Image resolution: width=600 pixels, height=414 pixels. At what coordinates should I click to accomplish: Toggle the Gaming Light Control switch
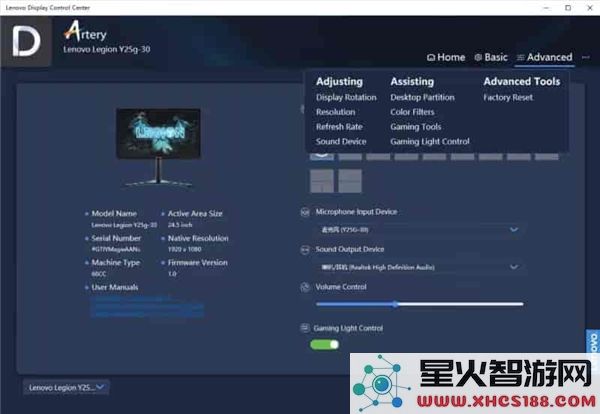324,344
